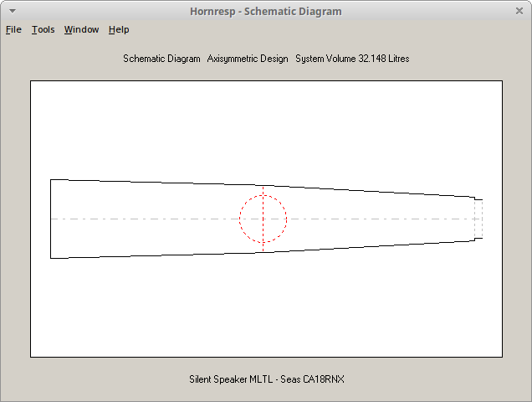Open the Help menu
The image size is (532, 402).
[119, 29]
